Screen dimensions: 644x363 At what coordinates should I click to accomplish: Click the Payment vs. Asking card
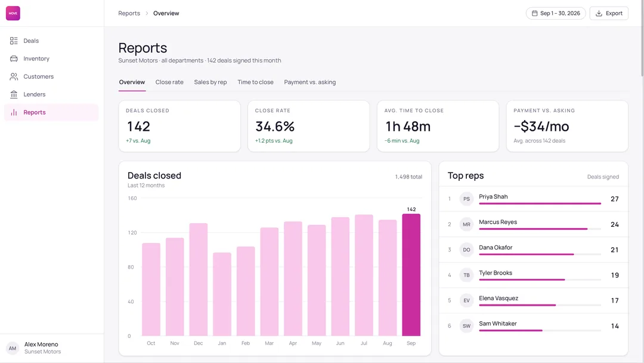567,126
